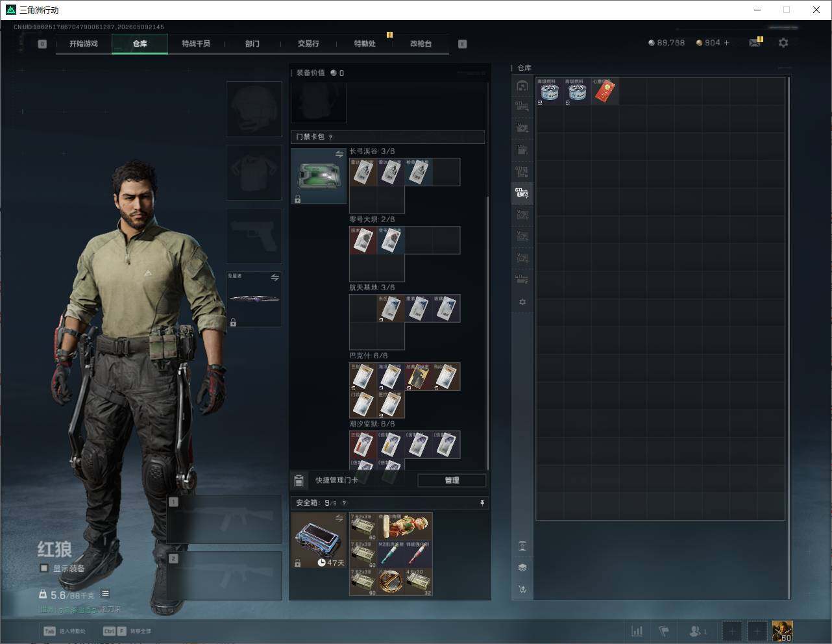832x644 pixels.
Task: Select the red envelope item in warehouse
Action: 604,92
